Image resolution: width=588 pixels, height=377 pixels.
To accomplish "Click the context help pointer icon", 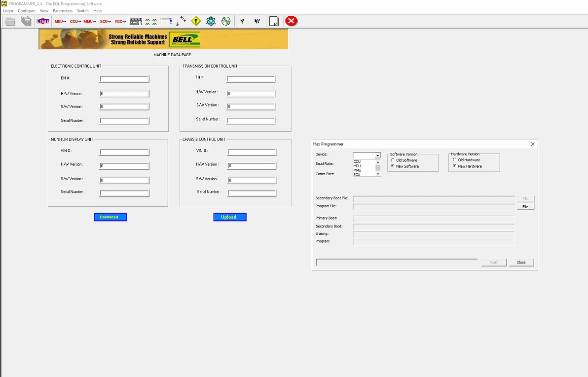I will (257, 21).
